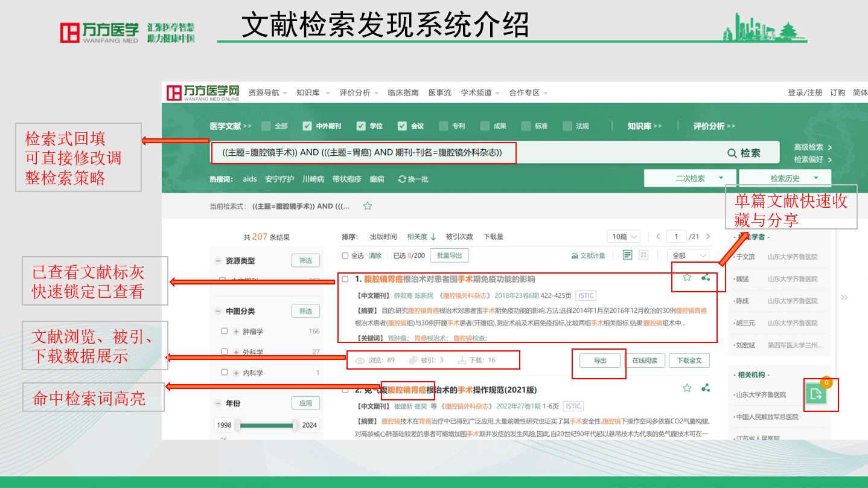
Task: Click the 相关度 sort descending arrow
Action: tap(433, 237)
